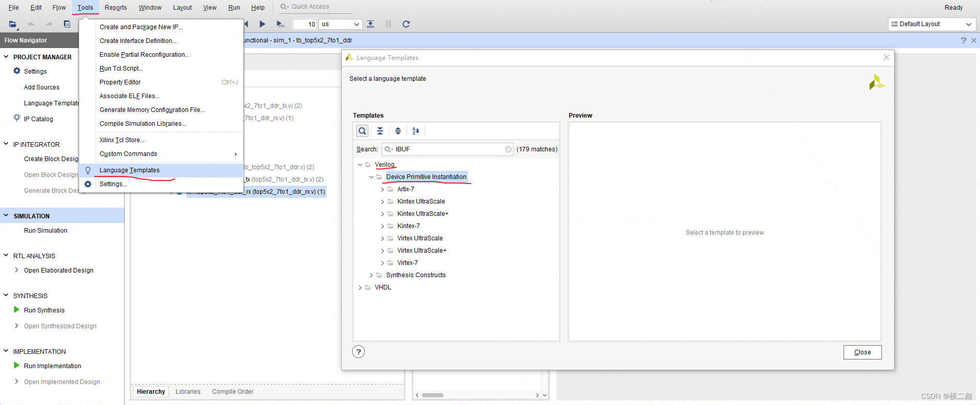Click the Redo arrow in the main toolbar
Viewport: 980px width, 405px height.
pyautogui.click(x=49, y=24)
